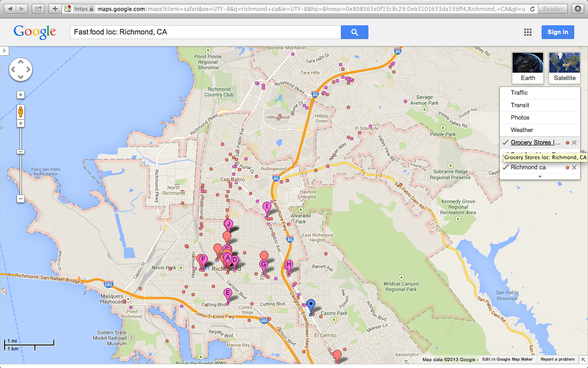Remove the Richmond ca layer with X

coord(574,167)
